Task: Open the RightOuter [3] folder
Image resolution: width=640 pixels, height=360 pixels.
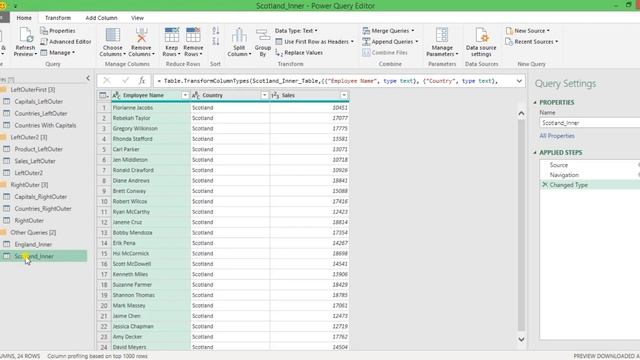Action: tap(29, 185)
